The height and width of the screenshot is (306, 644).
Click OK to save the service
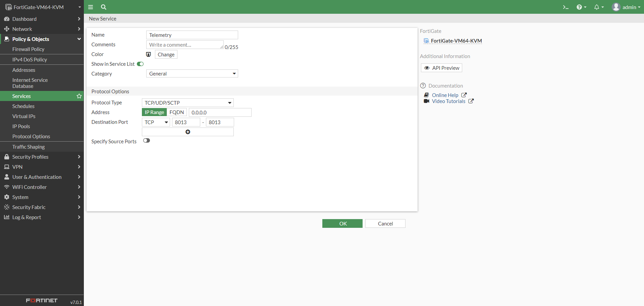tap(342, 223)
